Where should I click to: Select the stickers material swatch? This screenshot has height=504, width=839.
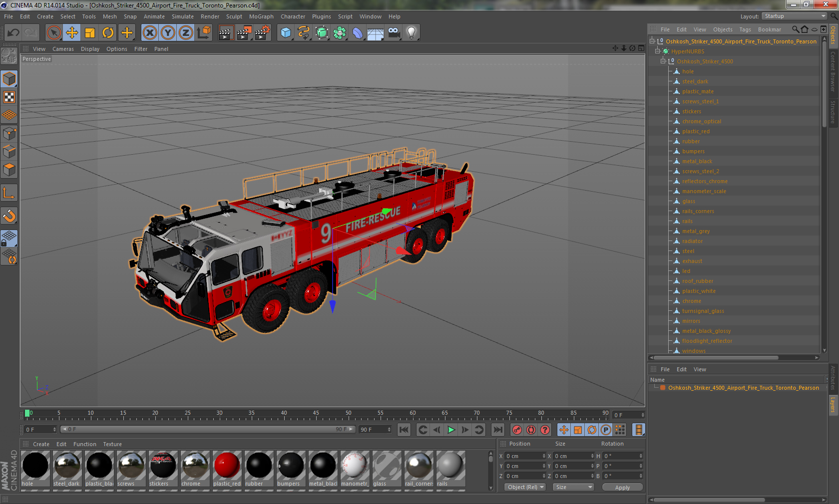(x=163, y=469)
